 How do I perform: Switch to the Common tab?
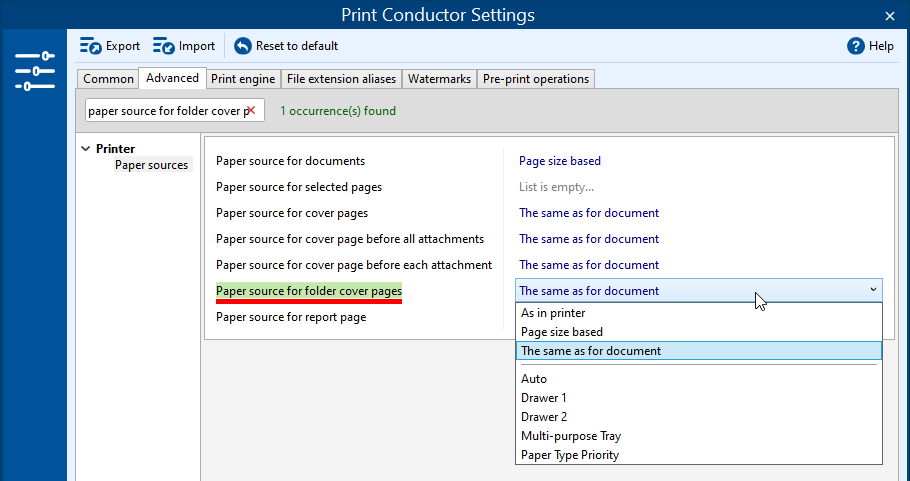click(108, 79)
